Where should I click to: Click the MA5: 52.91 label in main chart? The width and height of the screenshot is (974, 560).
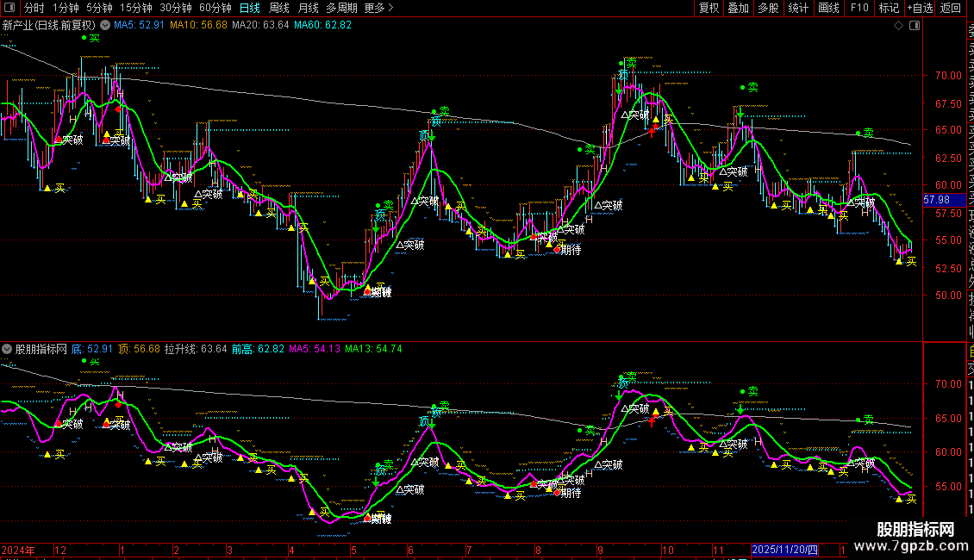[x=139, y=25]
